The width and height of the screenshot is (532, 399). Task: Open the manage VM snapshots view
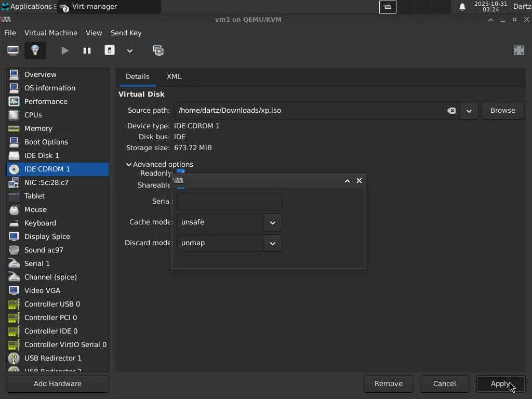[x=158, y=50]
